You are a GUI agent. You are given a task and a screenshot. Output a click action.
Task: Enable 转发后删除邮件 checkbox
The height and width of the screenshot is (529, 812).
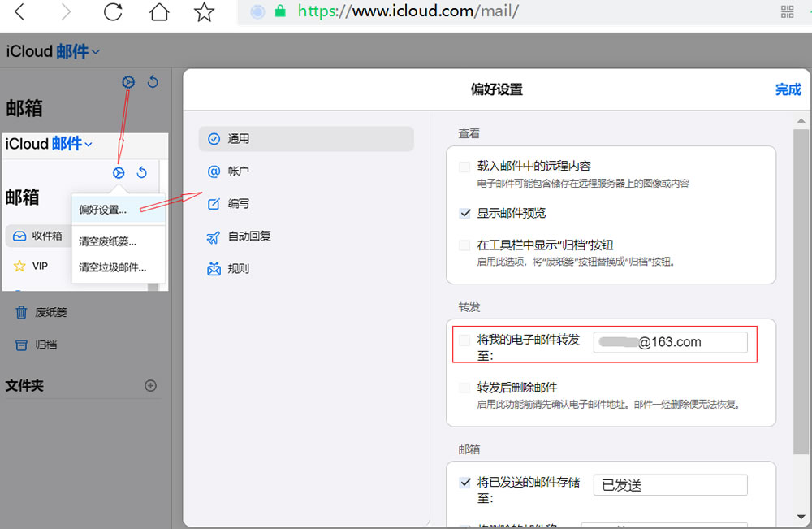coord(465,388)
